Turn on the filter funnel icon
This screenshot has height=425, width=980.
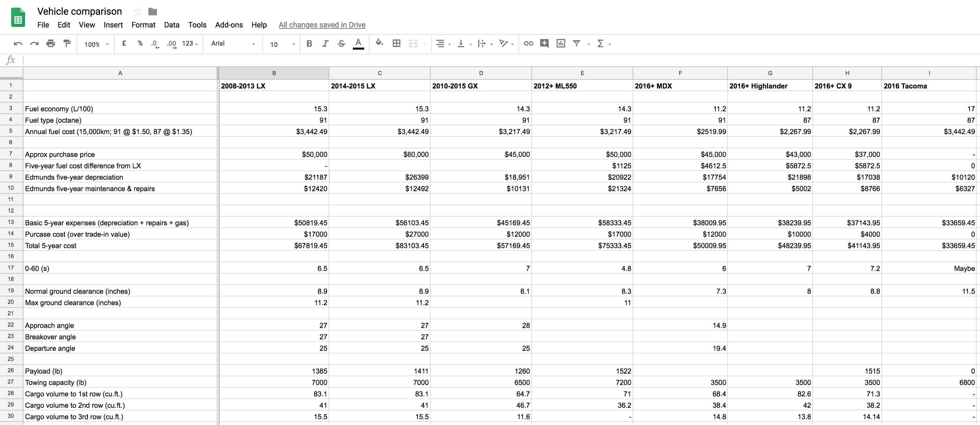577,44
